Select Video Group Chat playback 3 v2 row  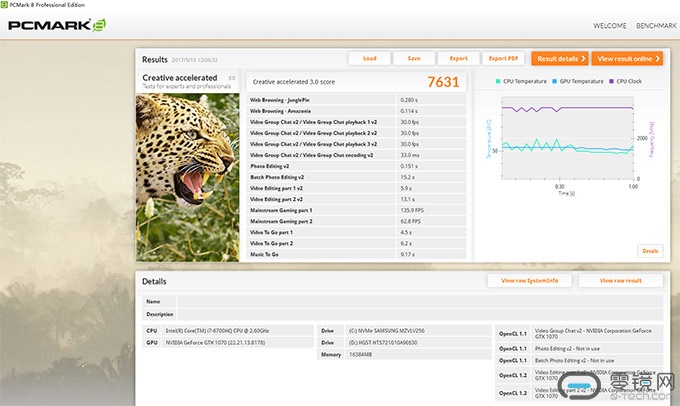point(356,144)
